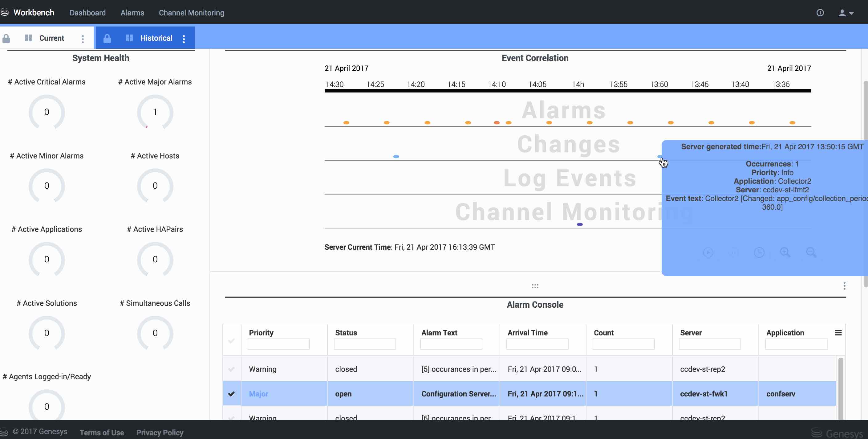Click the Priority column filter field
This screenshot has width=868, height=439.
coord(278,344)
